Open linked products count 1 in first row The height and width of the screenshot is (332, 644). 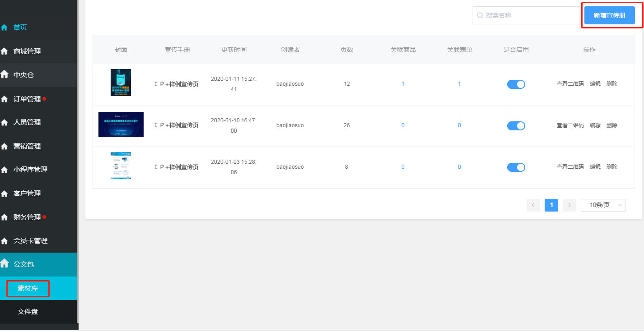tap(403, 84)
